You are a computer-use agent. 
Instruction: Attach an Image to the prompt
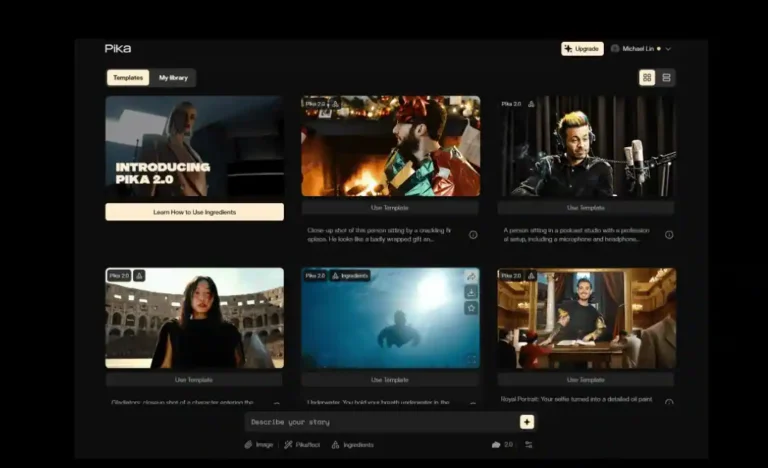259,444
